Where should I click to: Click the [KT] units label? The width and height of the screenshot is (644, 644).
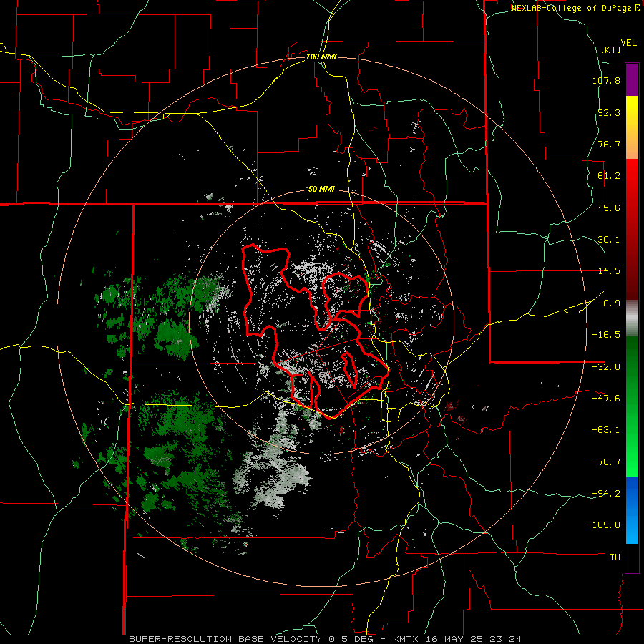[610, 49]
